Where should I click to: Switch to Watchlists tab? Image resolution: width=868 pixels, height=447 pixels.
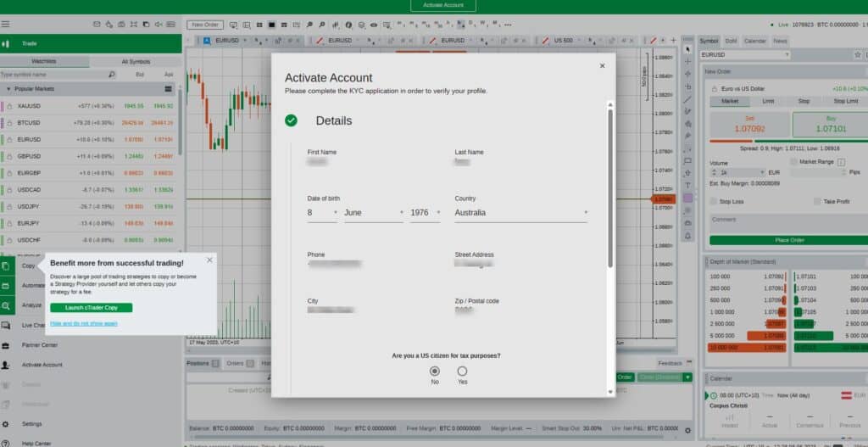click(44, 61)
